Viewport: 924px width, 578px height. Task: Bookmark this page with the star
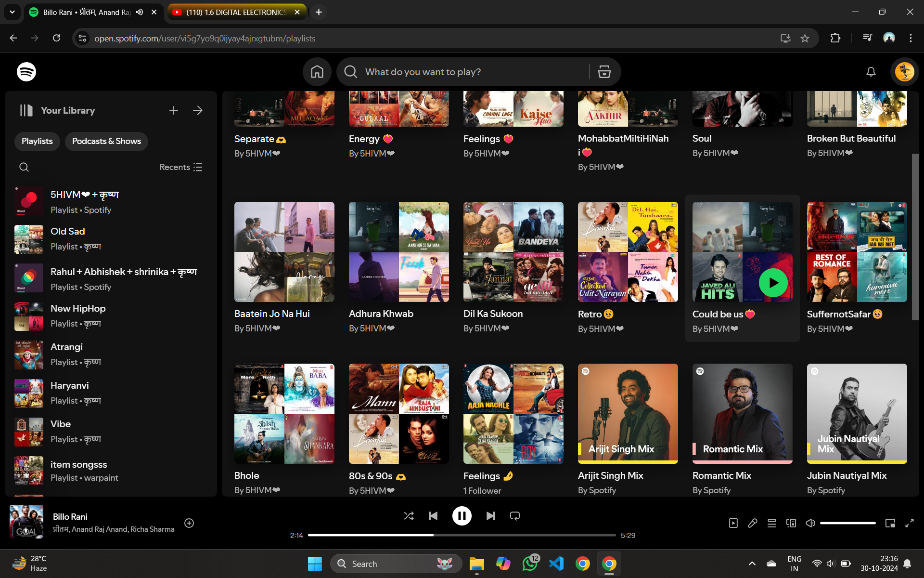(805, 38)
